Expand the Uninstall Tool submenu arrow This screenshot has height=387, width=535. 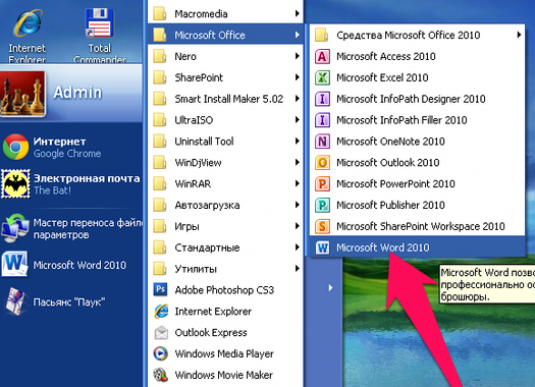point(297,141)
